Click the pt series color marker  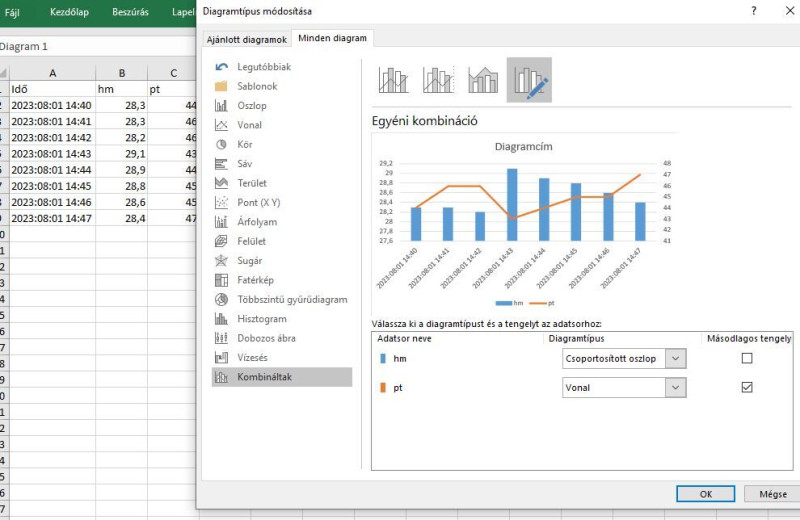[383, 387]
